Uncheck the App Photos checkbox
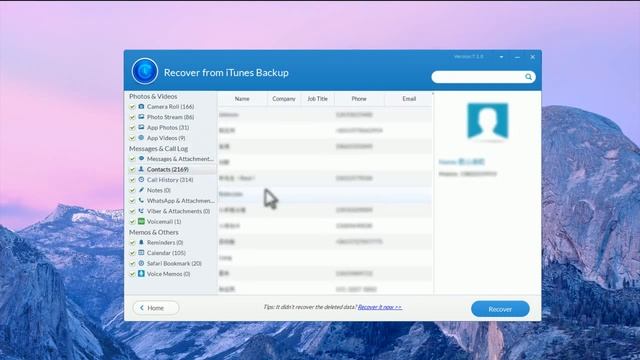 coord(132,127)
